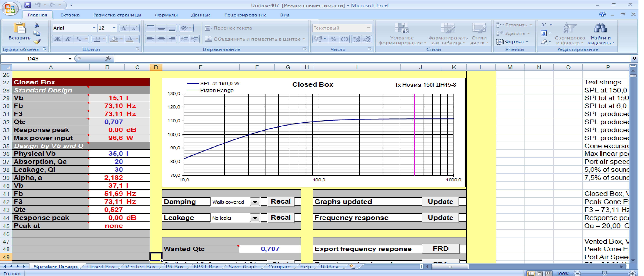Image resolution: width=644 pixels, height=276 pixels.
Task: Toggle Italic (К) formatting
Action: 68,39
